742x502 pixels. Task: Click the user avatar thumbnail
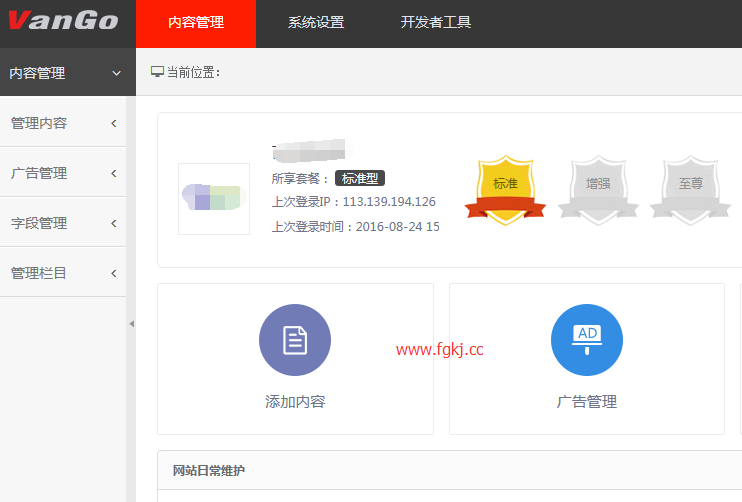coord(213,198)
